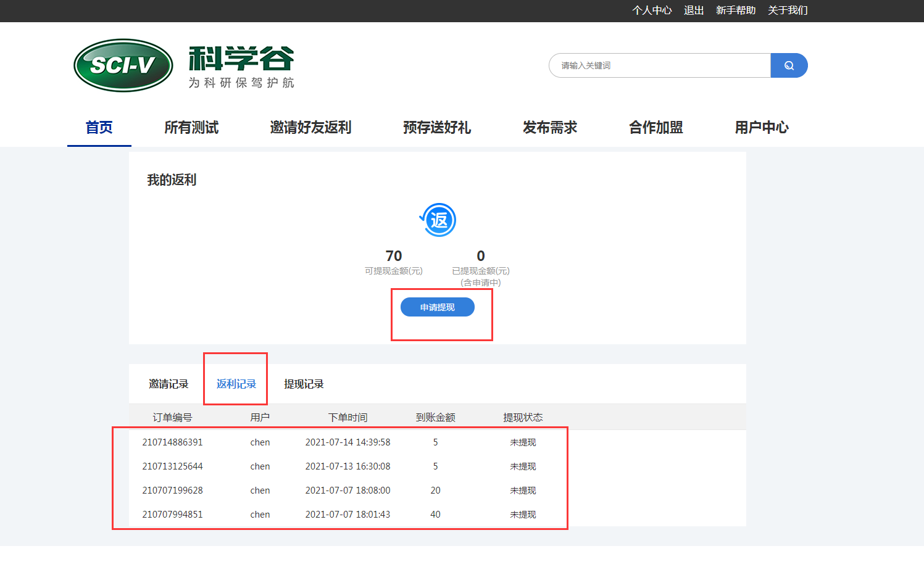The image size is (924, 567).
Task: Click the amount 20 in the rebate table
Action: [436, 490]
